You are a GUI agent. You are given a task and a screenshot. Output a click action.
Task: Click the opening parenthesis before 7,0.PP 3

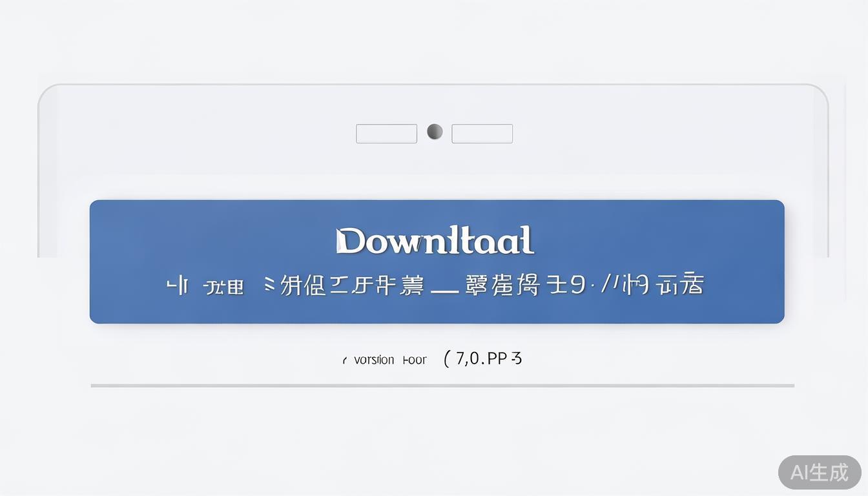[446, 358]
